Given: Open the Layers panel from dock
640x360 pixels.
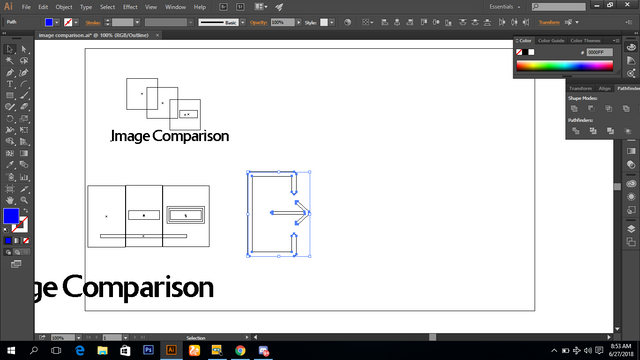Looking at the screenshot, I should click(x=631, y=229).
